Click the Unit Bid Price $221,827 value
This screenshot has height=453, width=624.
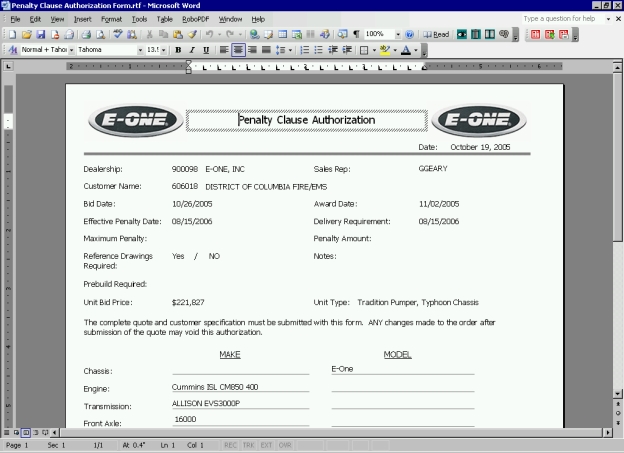coord(188,303)
